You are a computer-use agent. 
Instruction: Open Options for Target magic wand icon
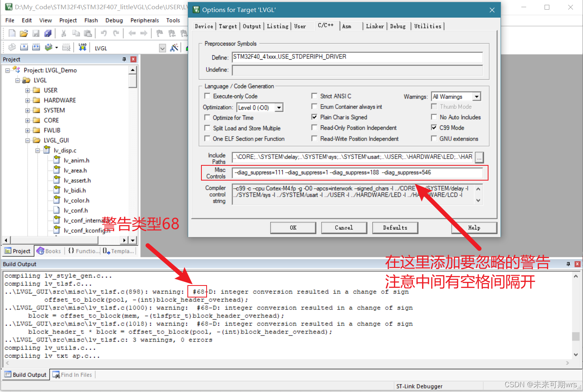click(174, 48)
